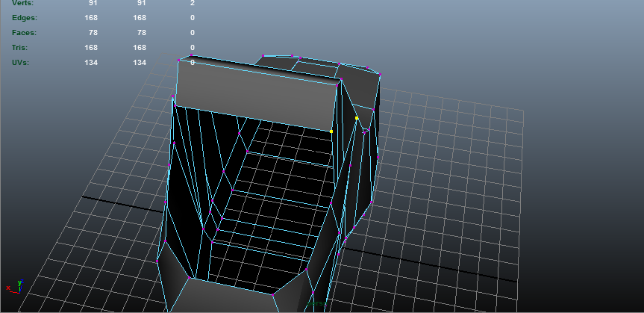Select the yellow vertex on the mesh side panel
Image resolution: width=644 pixels, height=313 pixels.
(357, 118)
